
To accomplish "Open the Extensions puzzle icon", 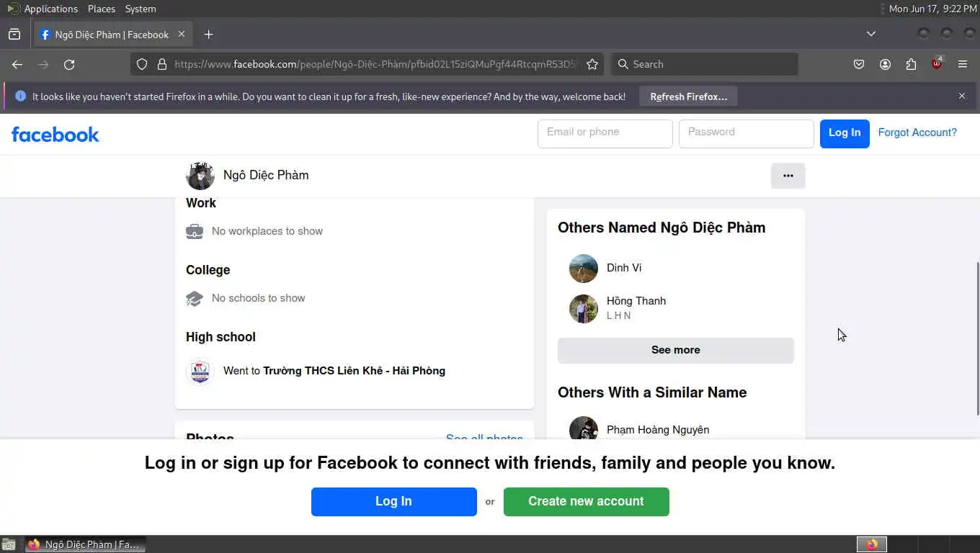I will (x=911, y=64).
